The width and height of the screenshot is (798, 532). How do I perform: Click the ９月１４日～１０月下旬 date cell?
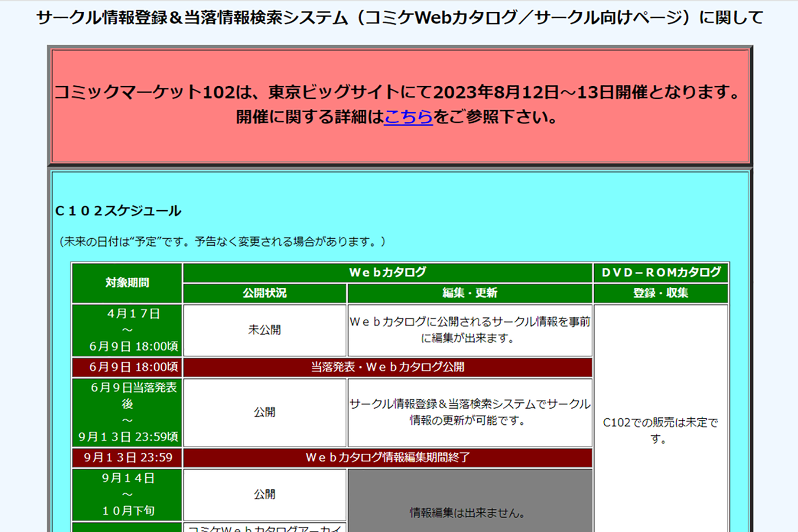coord(126,495)
